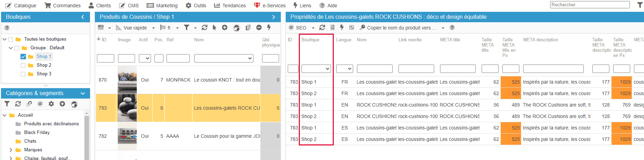Screen dimensions: 644x160
Task: Check the Shop 2 checkbox
Action: point(23,65)
